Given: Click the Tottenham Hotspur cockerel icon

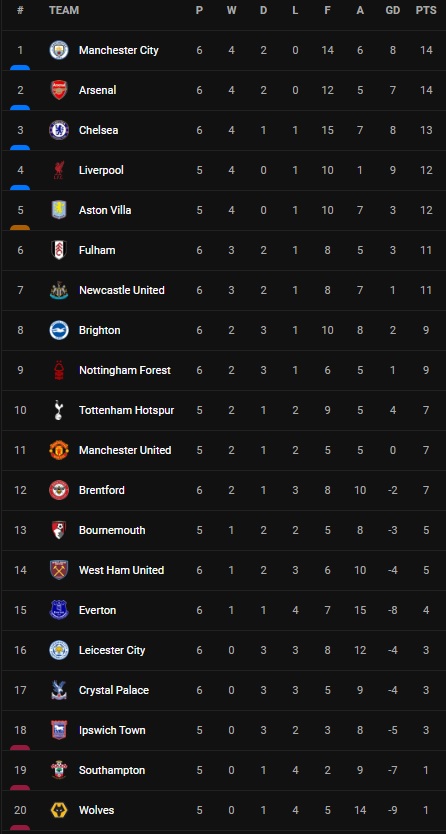Looking at the screenshot, I should 59,410.
